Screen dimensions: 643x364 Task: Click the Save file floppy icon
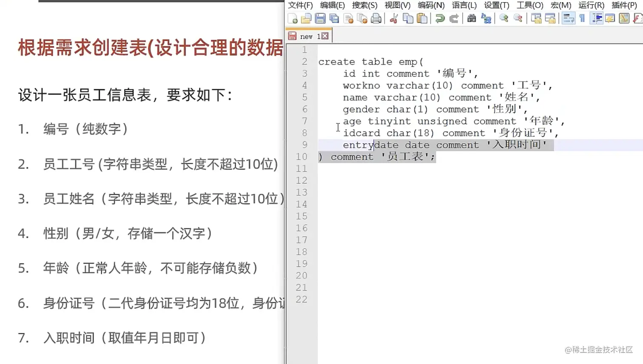[x=320, y=18]
